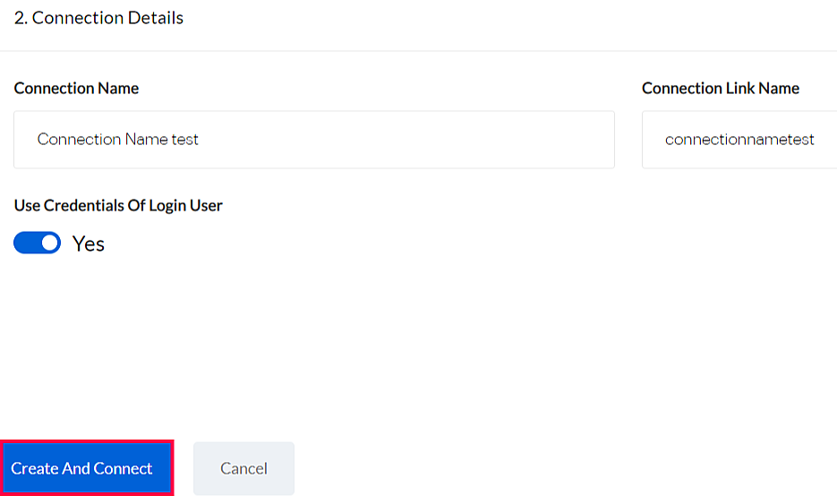
Task: Place cursor in "connectionnametest" text
Action: (x=739, y=140)
